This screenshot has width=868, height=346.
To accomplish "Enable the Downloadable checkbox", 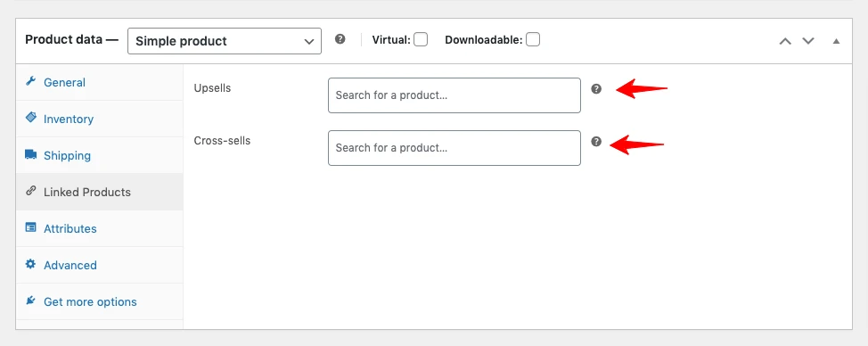I will [x=533, y=39].
